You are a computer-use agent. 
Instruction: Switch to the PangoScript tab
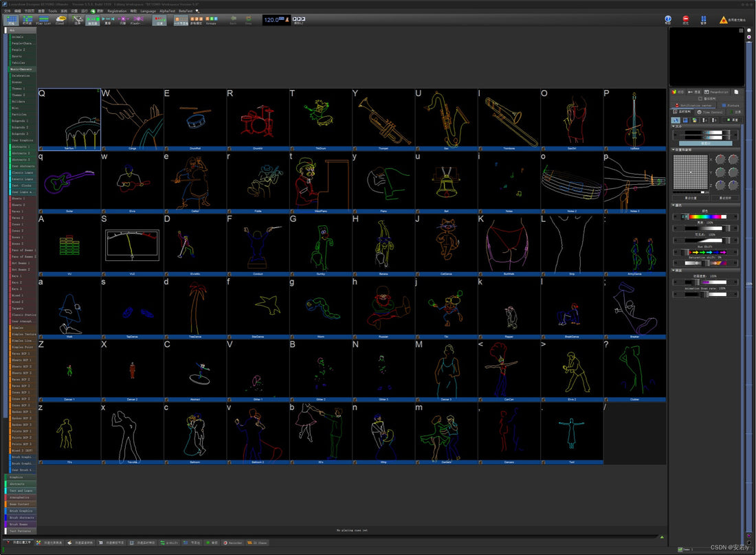tap(716, 91)
